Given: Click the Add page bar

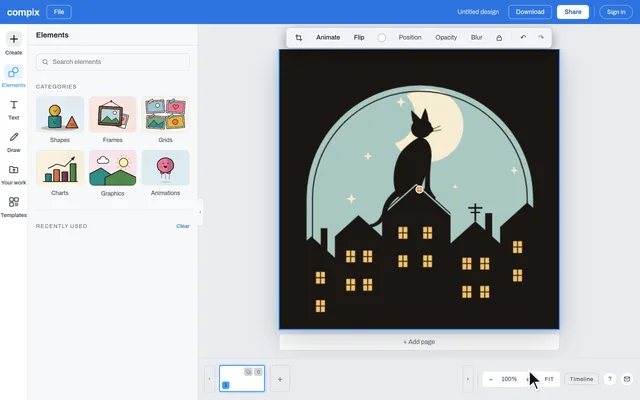Looking at the screenshot, I should coord(419,342).
